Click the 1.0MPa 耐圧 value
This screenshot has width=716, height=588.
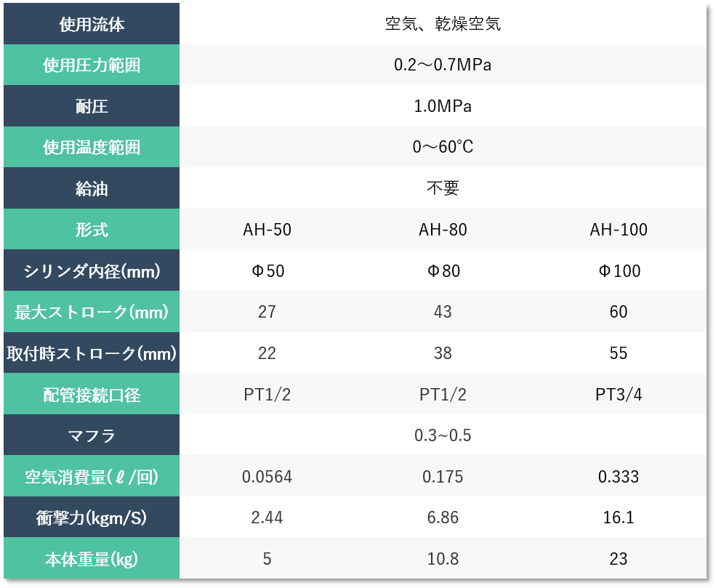point(443,106)
